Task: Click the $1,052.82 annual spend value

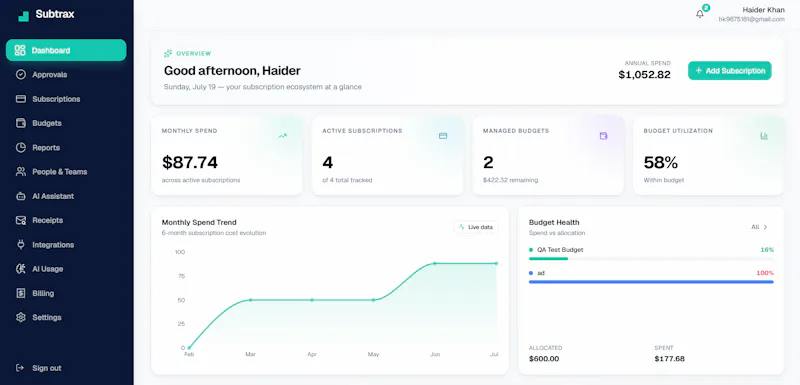Action: [x=644, y=74]
